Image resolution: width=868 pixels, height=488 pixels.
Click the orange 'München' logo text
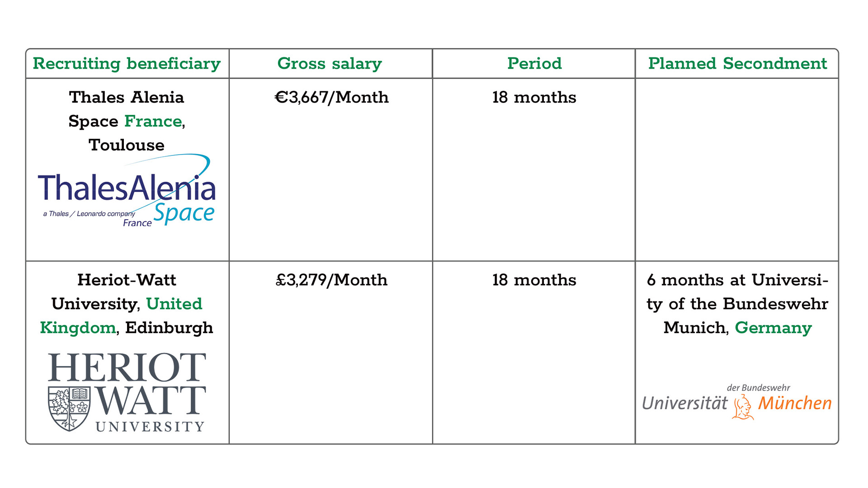coord(795,403)
